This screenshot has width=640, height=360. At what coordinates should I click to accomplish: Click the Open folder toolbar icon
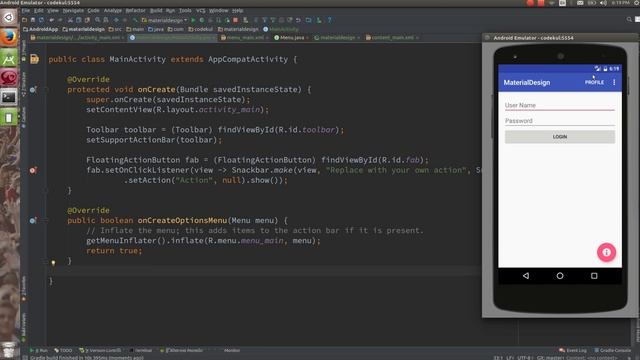[24, 20]
